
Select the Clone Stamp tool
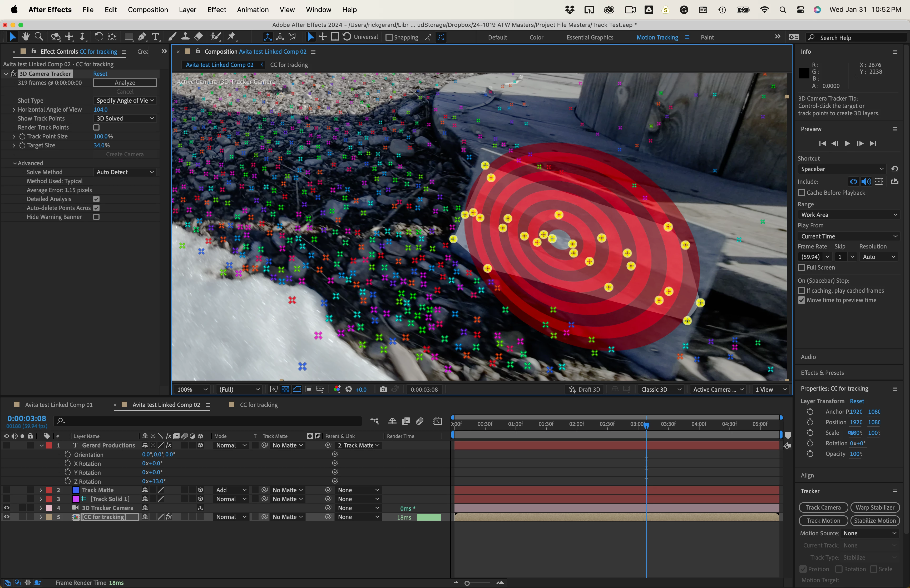[x=185, y=37]
